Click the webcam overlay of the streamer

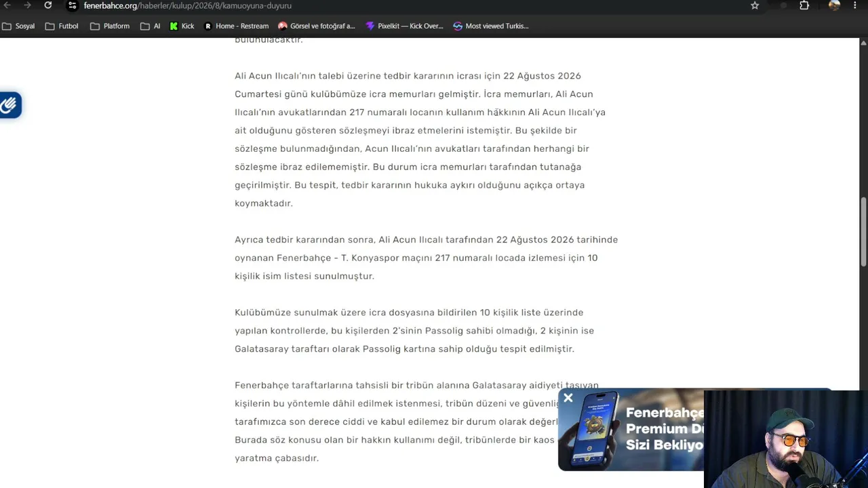click(x=786, y=439)
